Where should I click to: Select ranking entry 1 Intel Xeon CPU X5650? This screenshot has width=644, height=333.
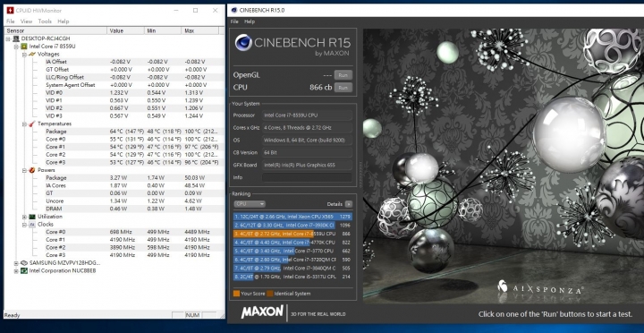coord(292,217)
